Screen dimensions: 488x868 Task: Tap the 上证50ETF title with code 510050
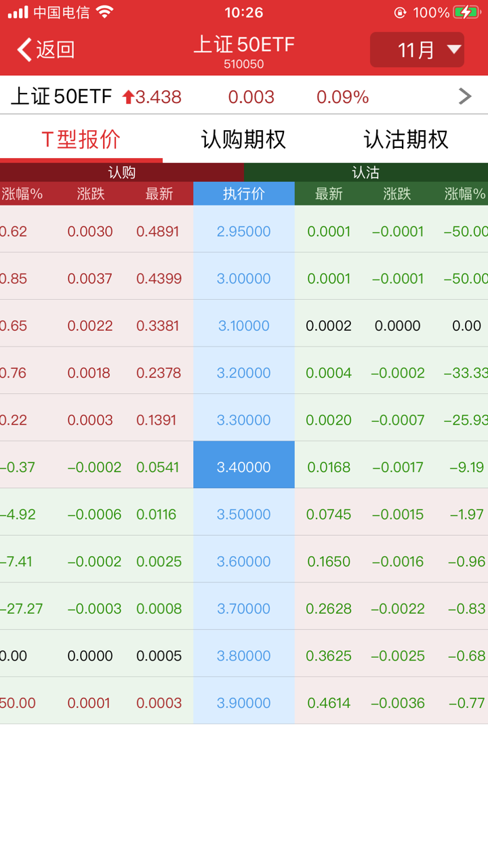244,52
